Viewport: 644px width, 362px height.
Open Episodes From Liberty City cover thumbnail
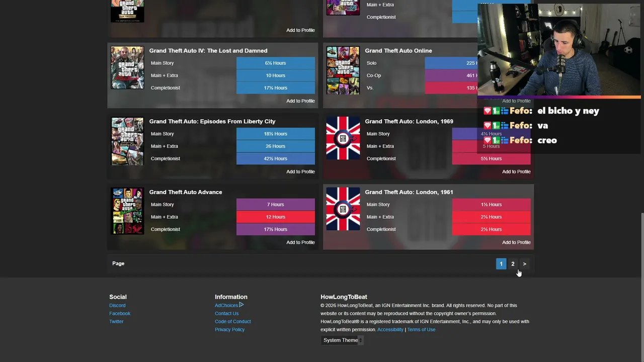click(x=127, y=141)
